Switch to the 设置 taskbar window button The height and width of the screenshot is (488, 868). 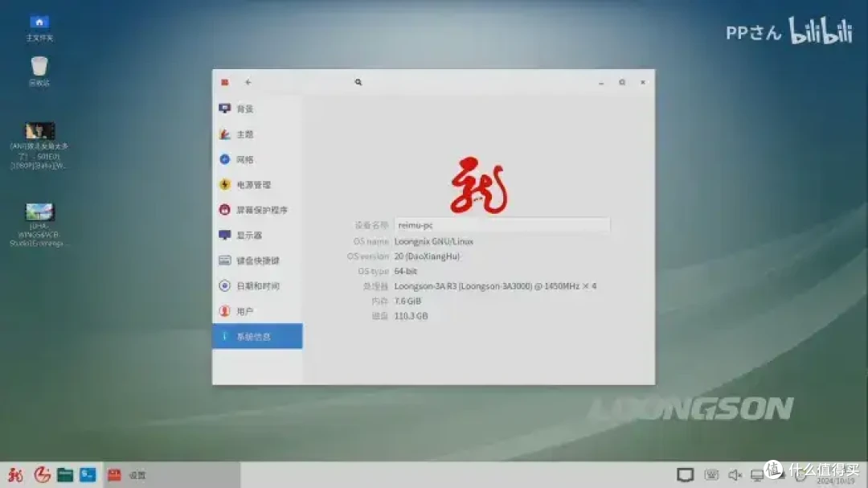click(172, 475)
